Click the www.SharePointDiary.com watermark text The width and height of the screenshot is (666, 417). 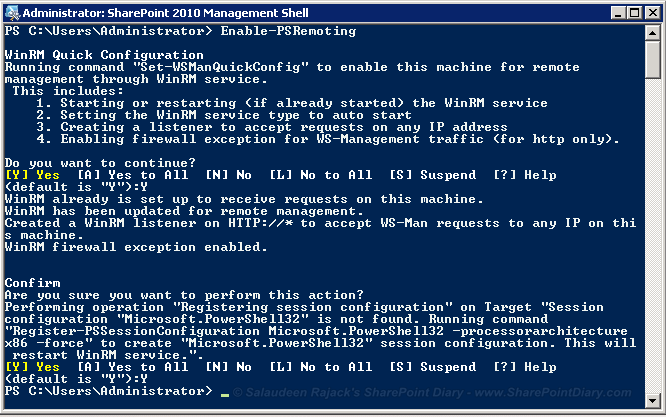click(x=553, y=392)
